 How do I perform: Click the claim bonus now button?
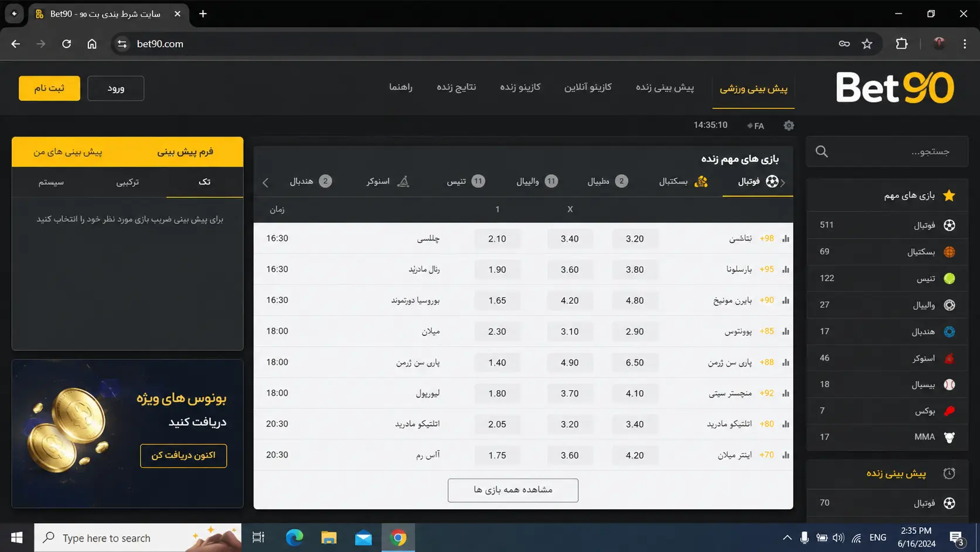coord(183,455)
